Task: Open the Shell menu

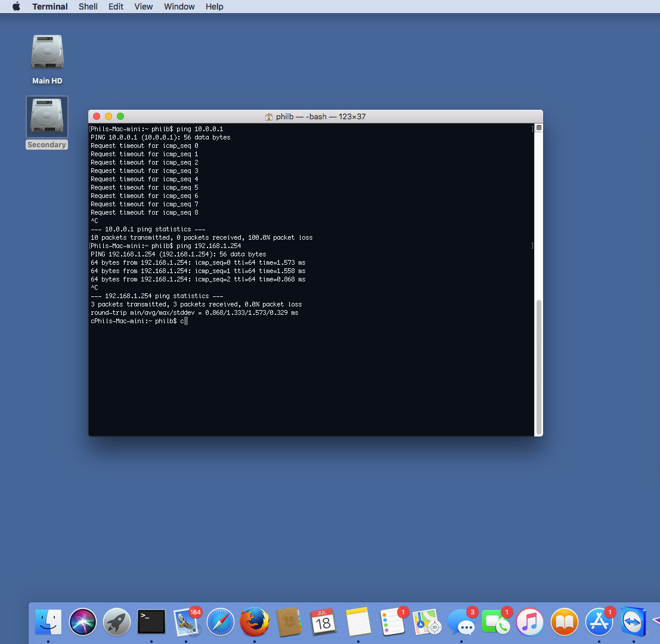Action: click(88, 7)
